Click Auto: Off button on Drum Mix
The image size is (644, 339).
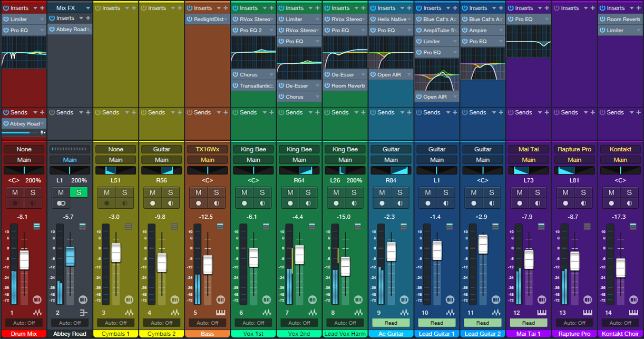pos(24,323)
